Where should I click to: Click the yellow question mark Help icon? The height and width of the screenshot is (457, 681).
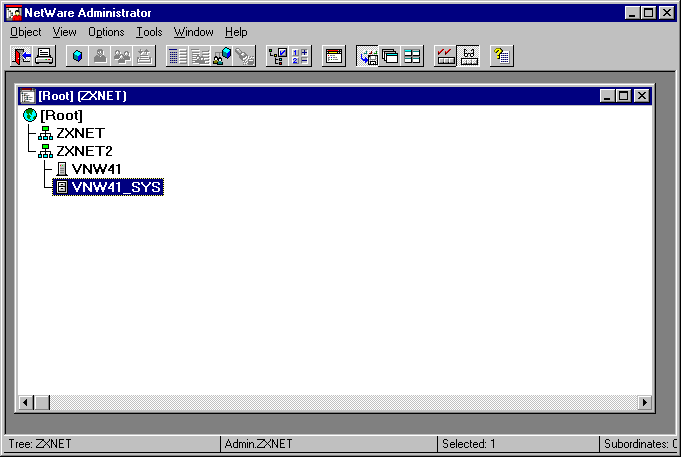click(x=502, y=56)
